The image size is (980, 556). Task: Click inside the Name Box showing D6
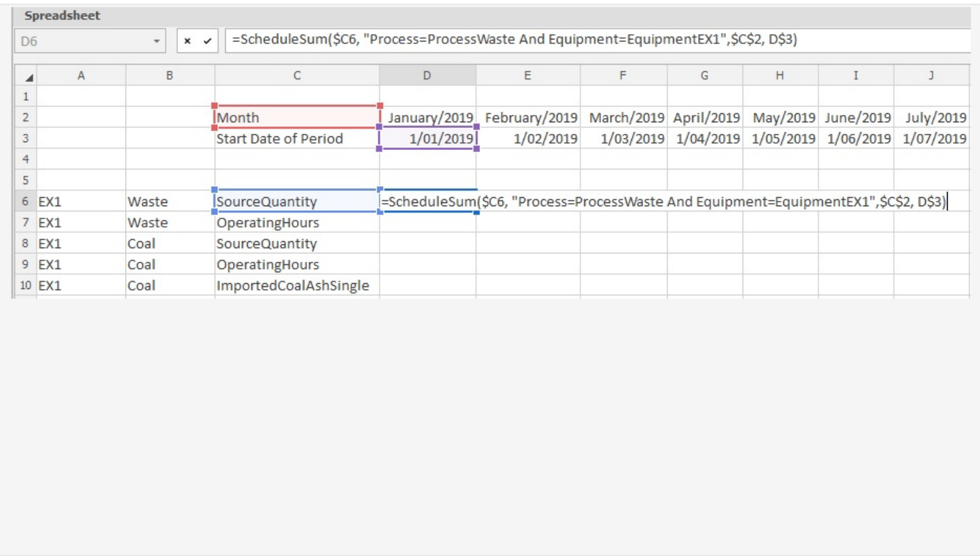tap(78, 40)
